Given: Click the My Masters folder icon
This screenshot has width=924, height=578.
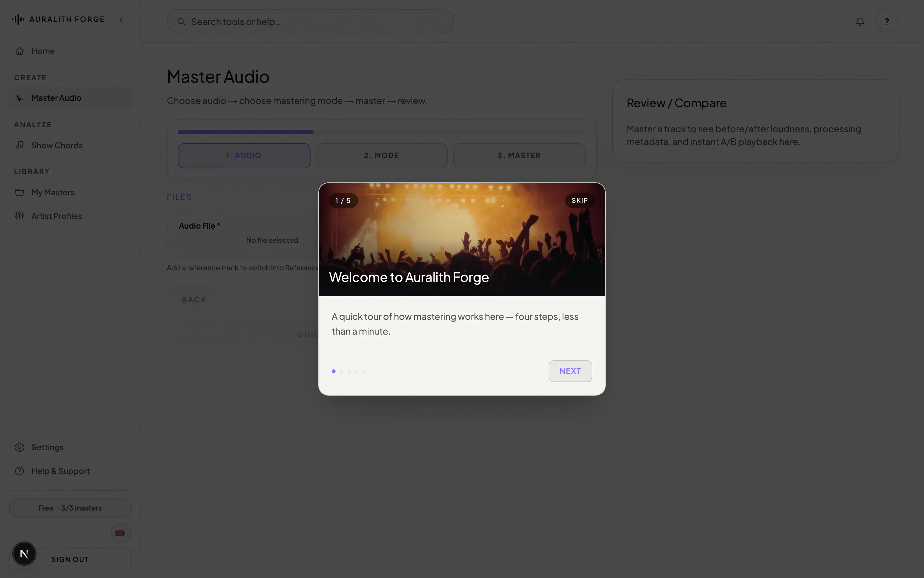Looking at the screenshot, I should [x=20, y=192].
